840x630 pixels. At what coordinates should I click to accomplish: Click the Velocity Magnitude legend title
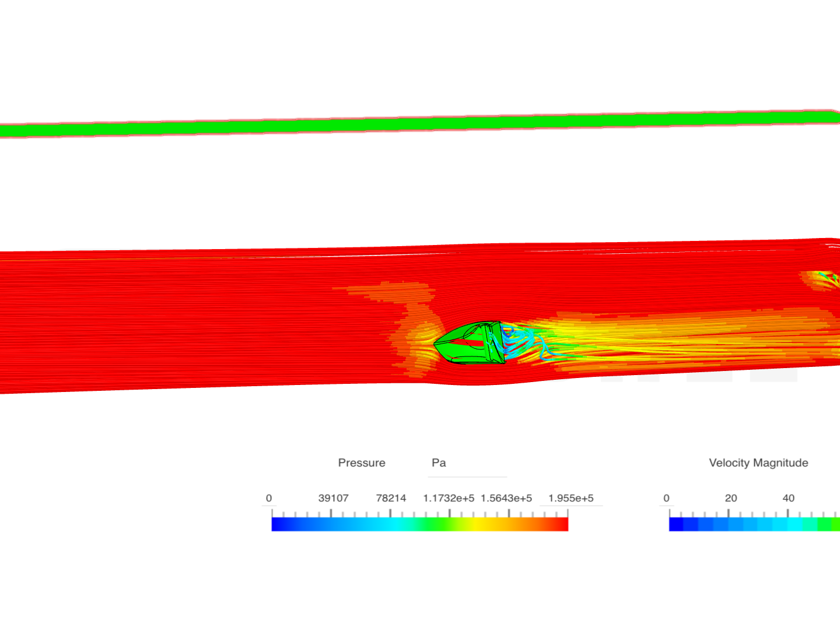[758, 463]
